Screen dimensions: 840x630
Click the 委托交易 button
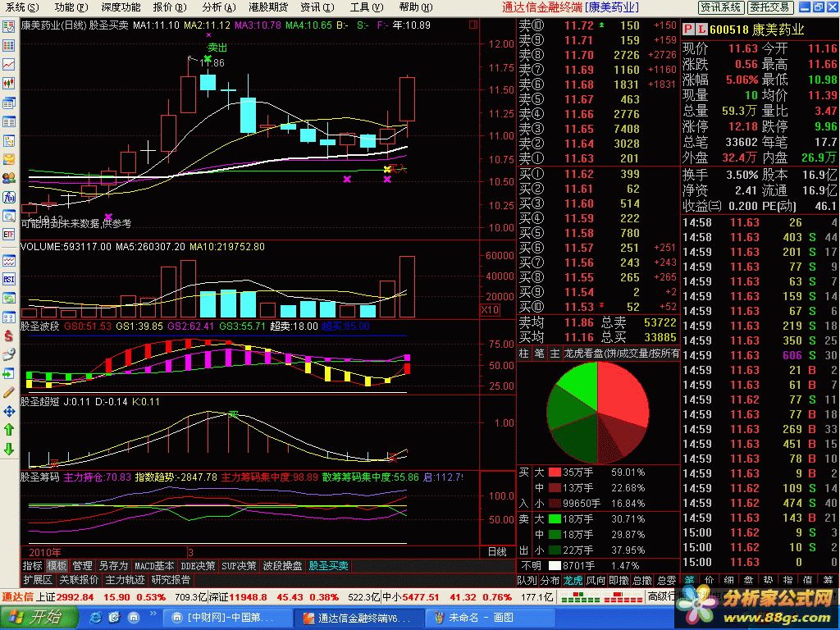coord(769,7)
